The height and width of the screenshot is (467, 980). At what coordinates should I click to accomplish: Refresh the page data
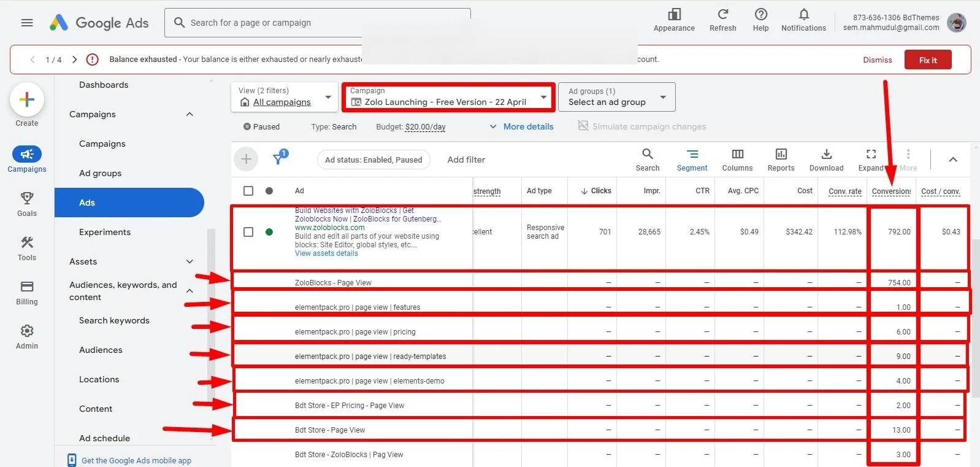pos(723,20)
